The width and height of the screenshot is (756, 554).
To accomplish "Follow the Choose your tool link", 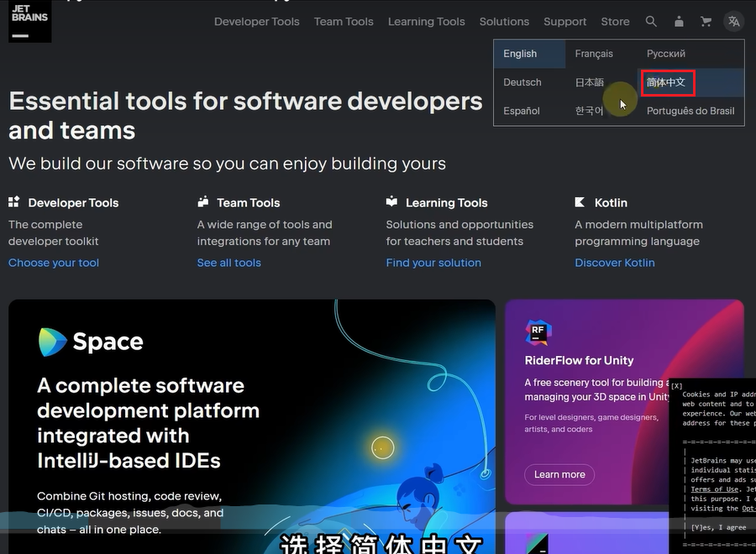I will [x=54, y=263].
